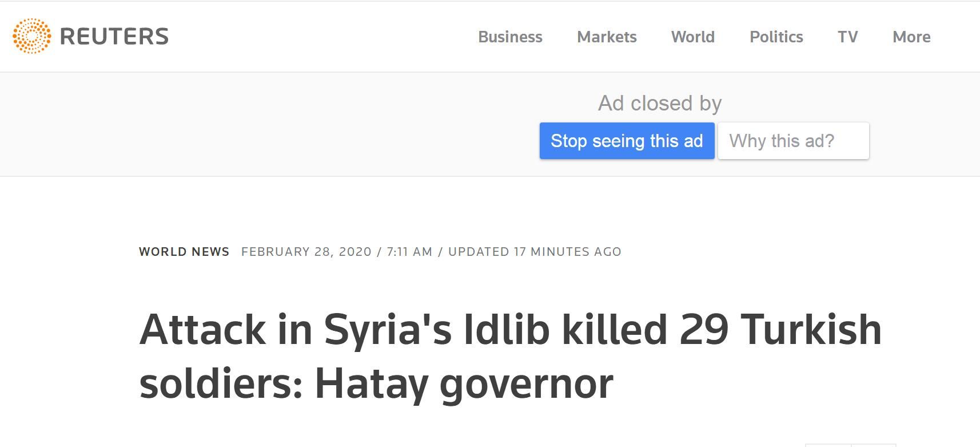
Task: Open the WORLD NEWS category link
Action: click(184, 252)
